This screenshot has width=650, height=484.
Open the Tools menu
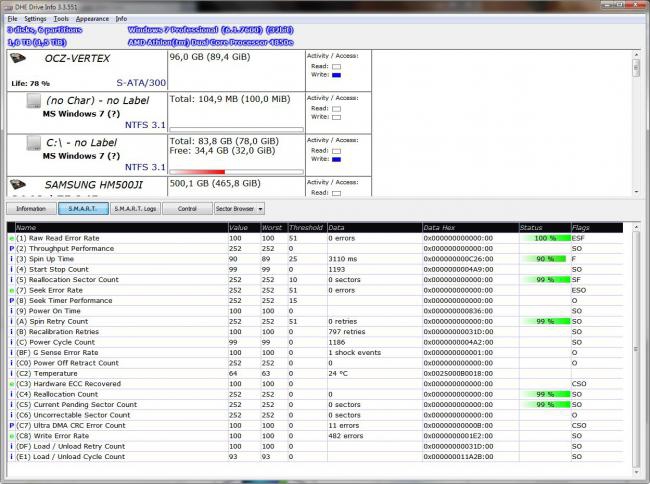pos(61,18)
